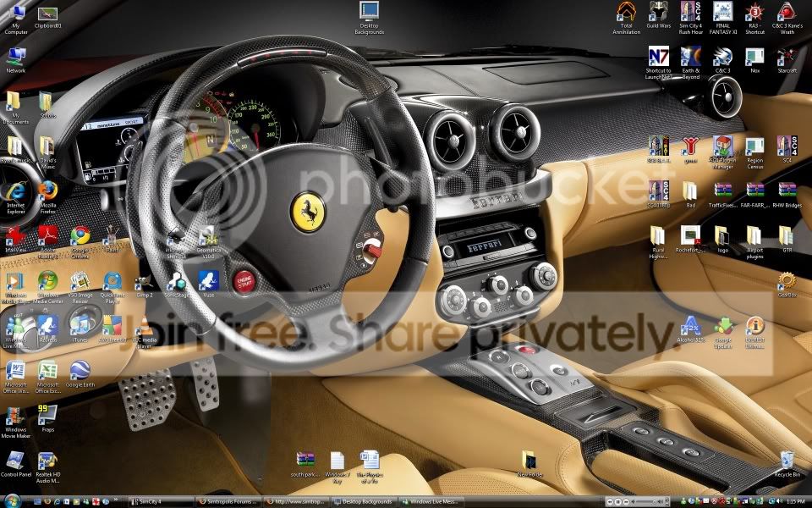This screenshot has width=812, height=508.
Task: Launch Starcraft desktop shortcut
Action: 787,61
